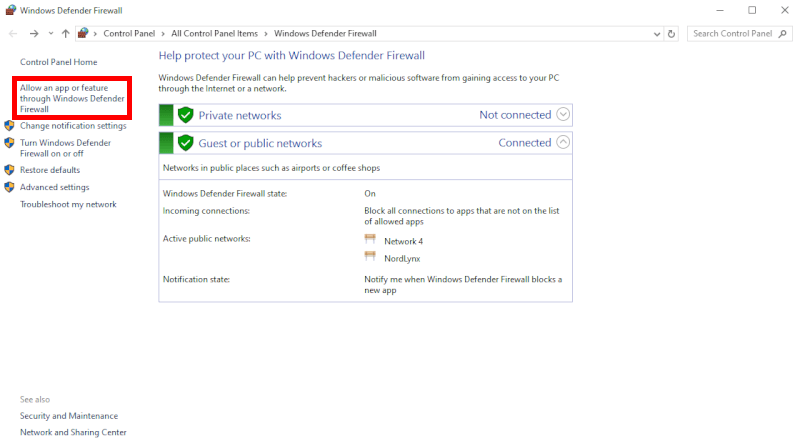The width and height of the screenshot is (800, 446).
Task: Refresh the Control Panel view
Action: pyautogui.click(x=671, y=34)
